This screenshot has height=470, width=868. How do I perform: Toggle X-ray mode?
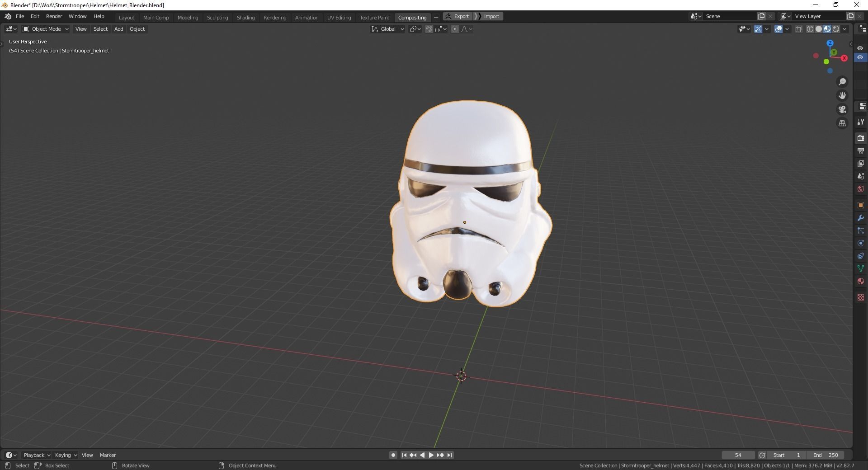pos(799,29)
